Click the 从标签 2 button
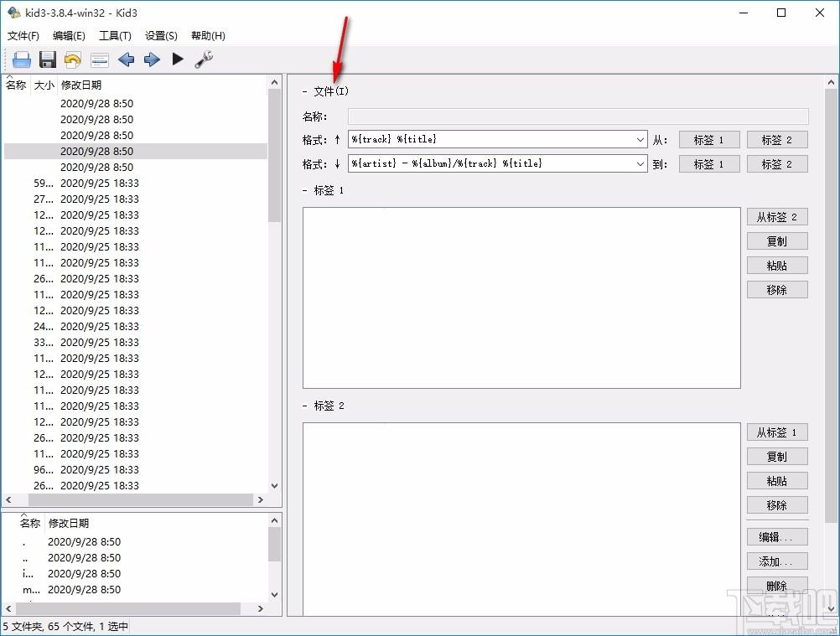 (777, 217)
